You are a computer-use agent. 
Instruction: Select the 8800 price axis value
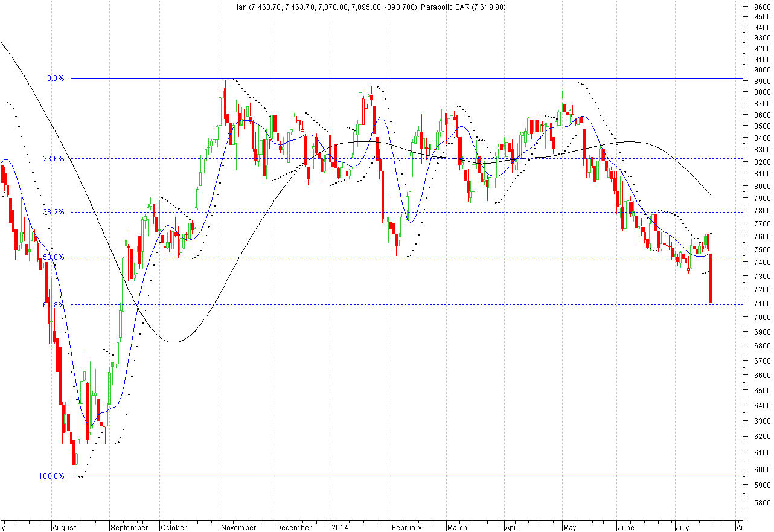point(762,92)
